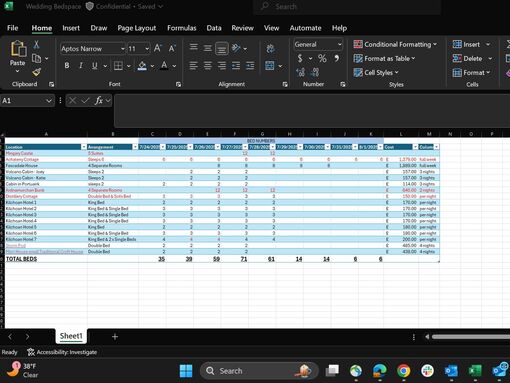Add a new sheet with plus
Viewport: 510px width, 383px height.
point(115,337)
